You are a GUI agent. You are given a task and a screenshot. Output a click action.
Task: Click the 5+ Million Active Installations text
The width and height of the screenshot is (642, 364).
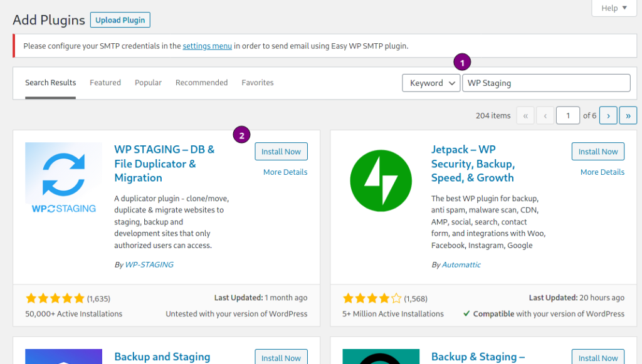point(393,314)
